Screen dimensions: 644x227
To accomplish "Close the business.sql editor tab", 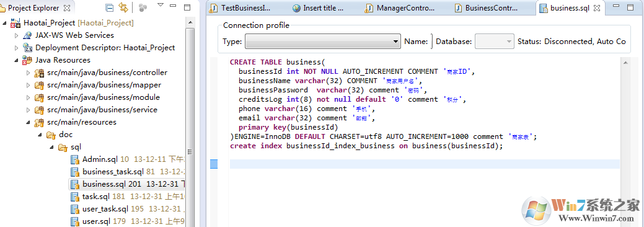I will pyautogui.click(x=597, y=8).
